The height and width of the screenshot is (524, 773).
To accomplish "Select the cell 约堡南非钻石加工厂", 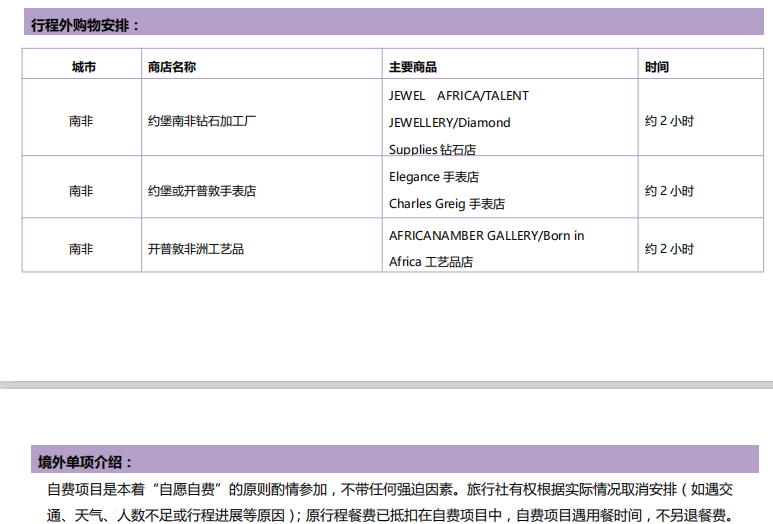I will (x=202, y=121).
